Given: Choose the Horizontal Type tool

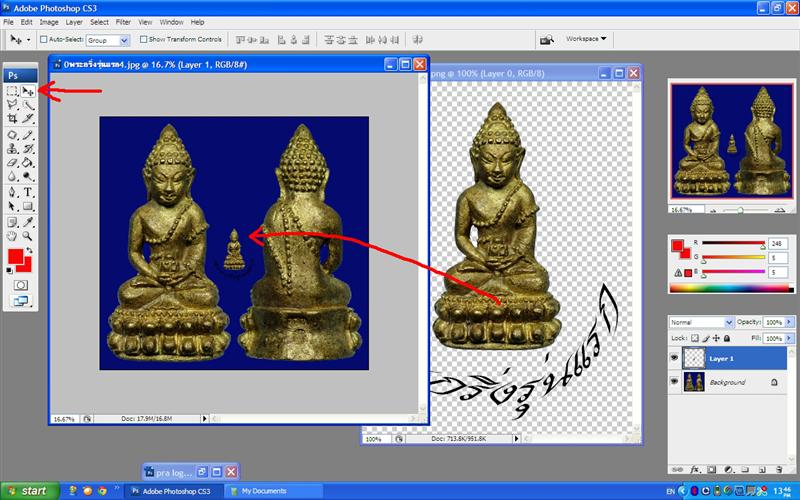Looking at the screenshot, I should click(28, 192).
